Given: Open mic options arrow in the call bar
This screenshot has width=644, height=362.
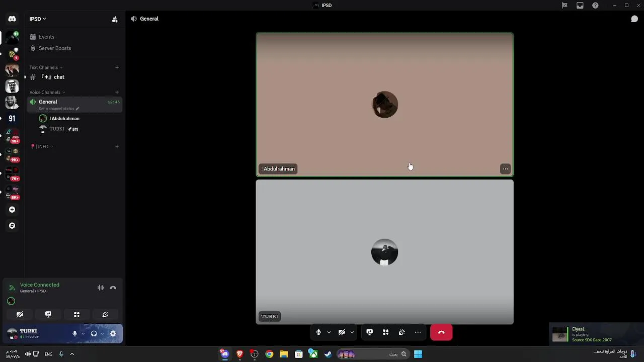Looking at the screenshot, I should 329,332.
